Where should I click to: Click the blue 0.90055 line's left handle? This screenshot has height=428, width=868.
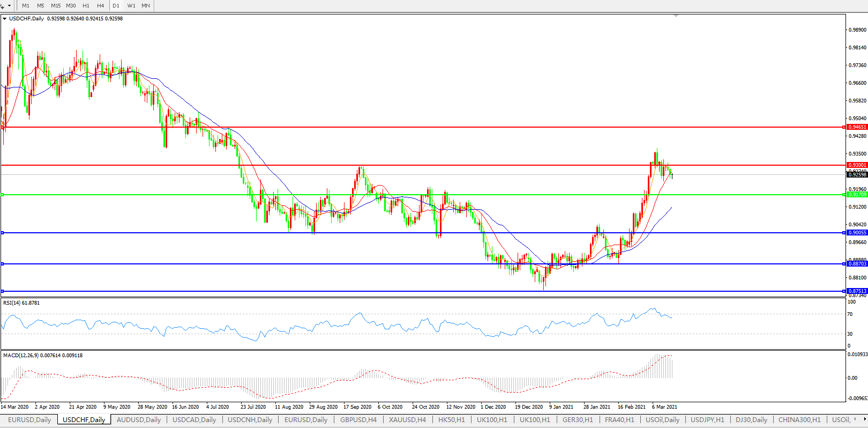[x=3, y=233]
